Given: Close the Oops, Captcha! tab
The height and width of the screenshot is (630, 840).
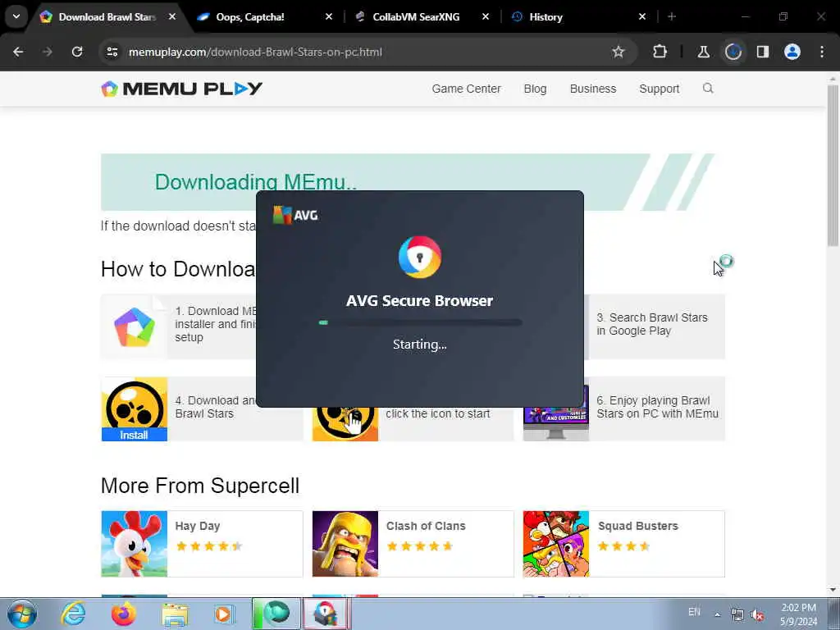Looking at the screenshot, I should pyautogui.click(x=329, y=17).
